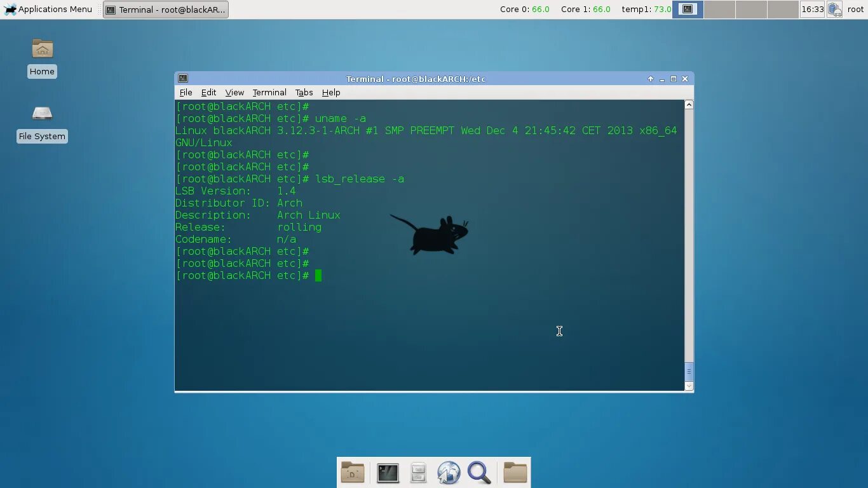Viewport: 868px width, 488px height.
Task: Click the terminal icon in the window title bar
Action: point(183,79)
